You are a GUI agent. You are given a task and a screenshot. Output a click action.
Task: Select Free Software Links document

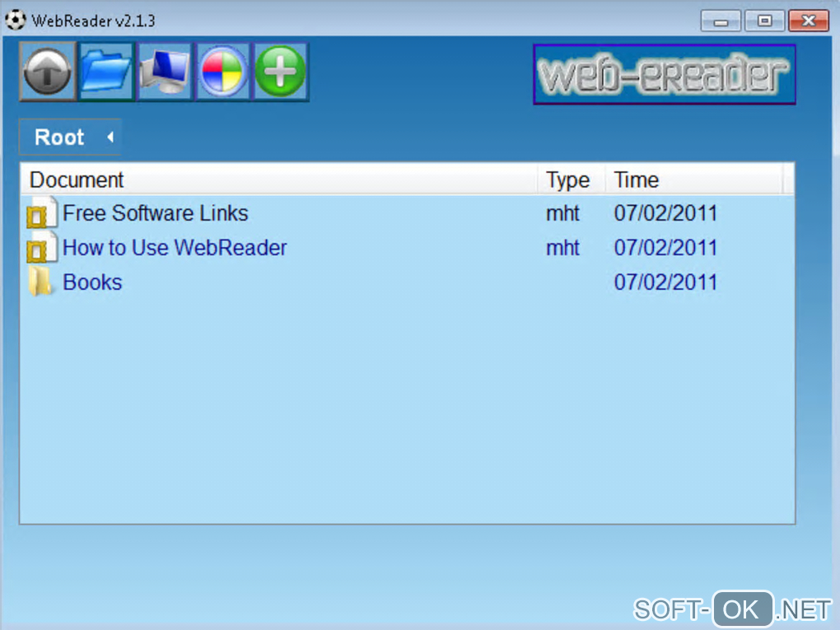coord(156,213)
